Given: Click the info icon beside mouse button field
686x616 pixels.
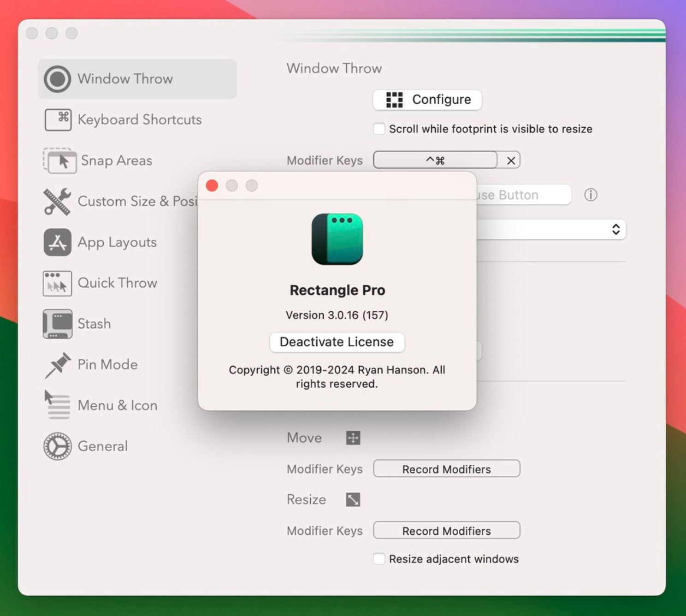Looking at the screenshot, I should 591,195.
